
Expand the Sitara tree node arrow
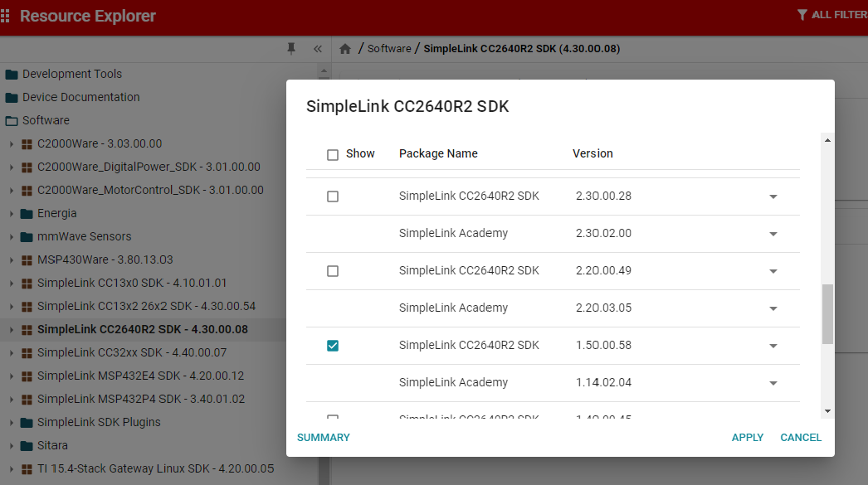pos(11,446)
